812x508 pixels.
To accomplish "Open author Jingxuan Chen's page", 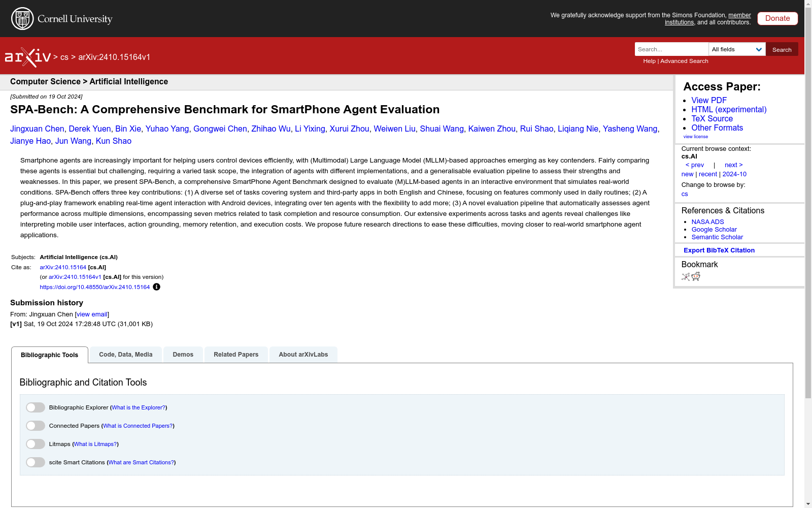I will pyautogui.click(x=37, y=129).
